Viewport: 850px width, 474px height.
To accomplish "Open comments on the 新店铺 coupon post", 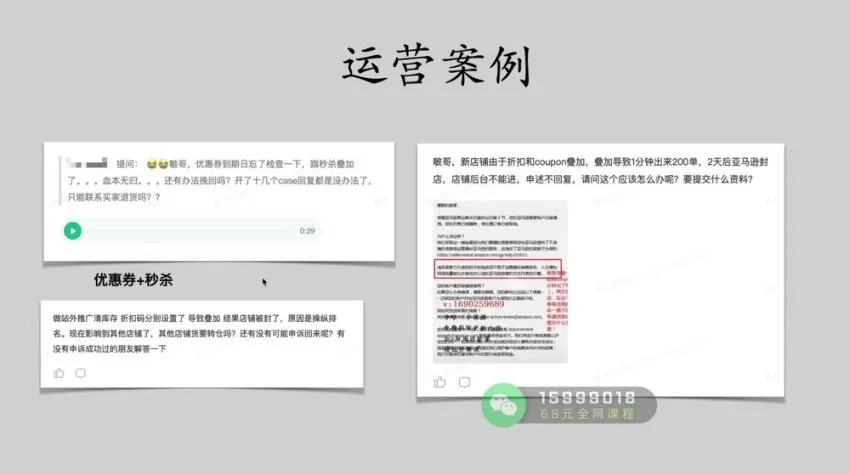I will (x=465, y=382).
